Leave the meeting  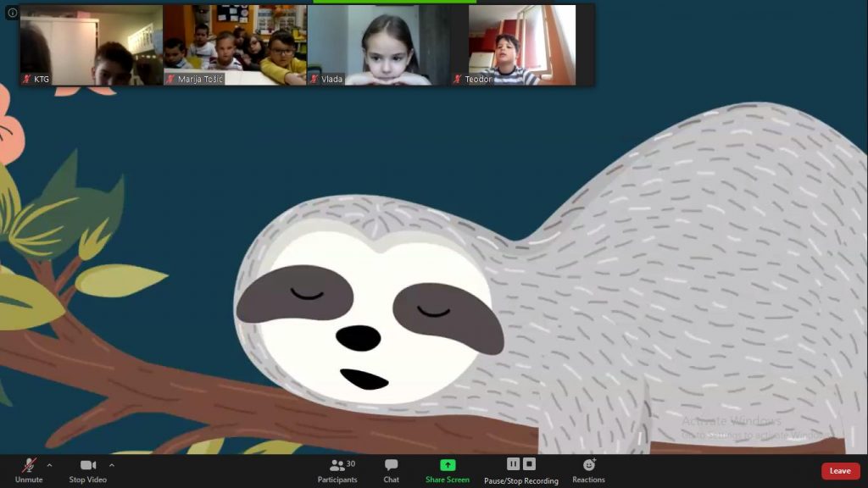840,471
